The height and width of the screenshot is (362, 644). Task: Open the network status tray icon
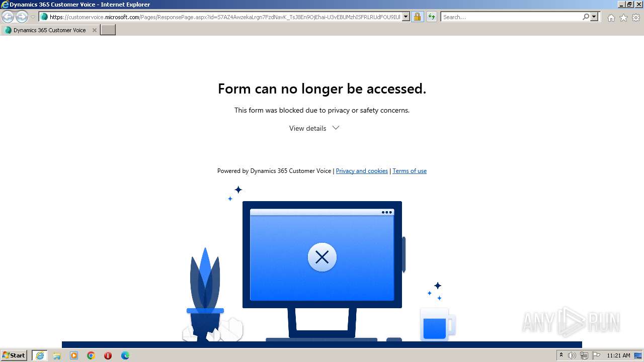tap(584, 355)
